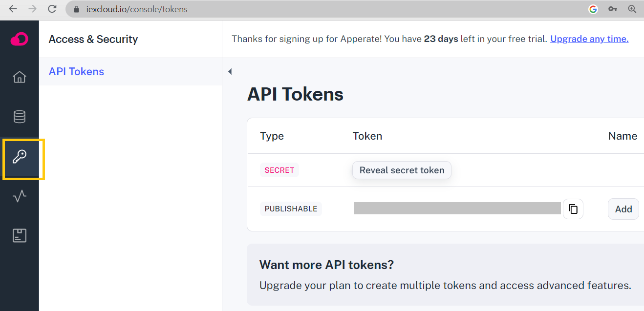Click the zoom magnifier icon in address bar
This screenshot has width=644, height=311.
[x=632, y=9]
